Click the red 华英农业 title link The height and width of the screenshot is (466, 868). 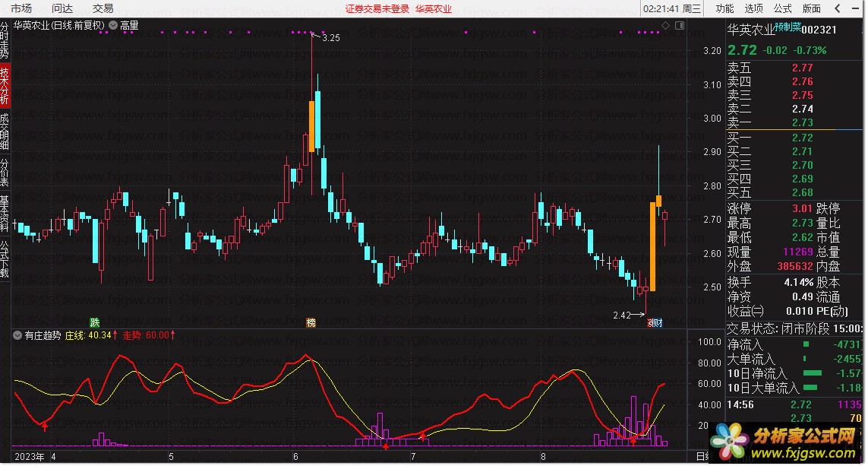point(434,9)
